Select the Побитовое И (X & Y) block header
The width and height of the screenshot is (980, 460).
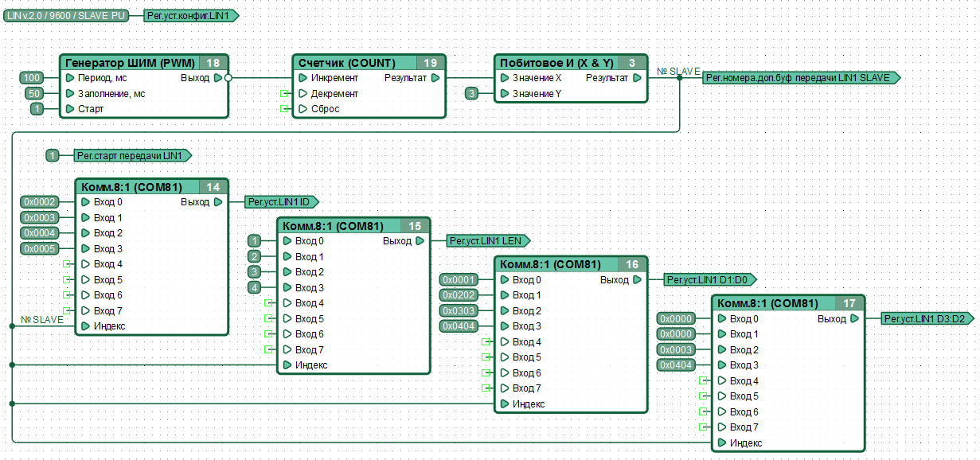[570, 63]
